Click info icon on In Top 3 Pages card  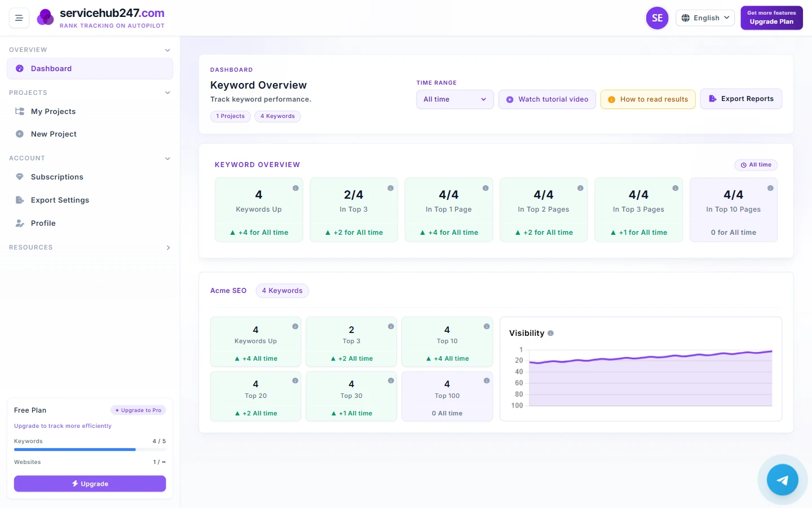tap(675, 188)
